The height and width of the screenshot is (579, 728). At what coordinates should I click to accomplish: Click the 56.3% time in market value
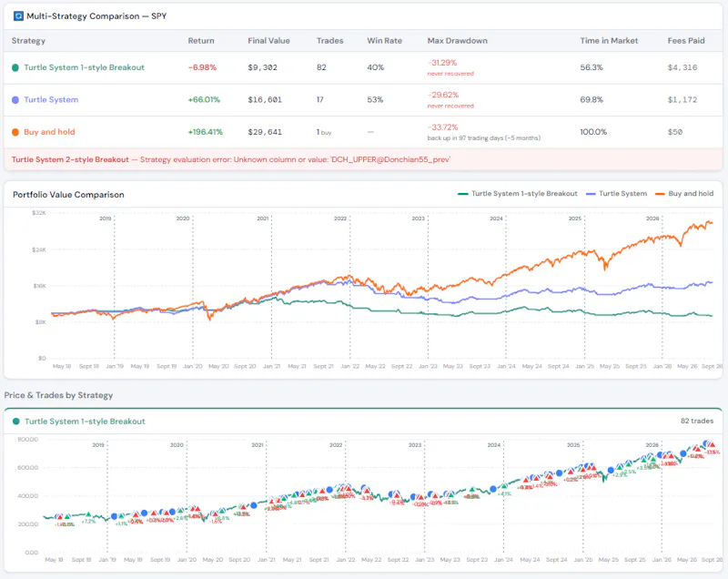click(x=591, y=67)
